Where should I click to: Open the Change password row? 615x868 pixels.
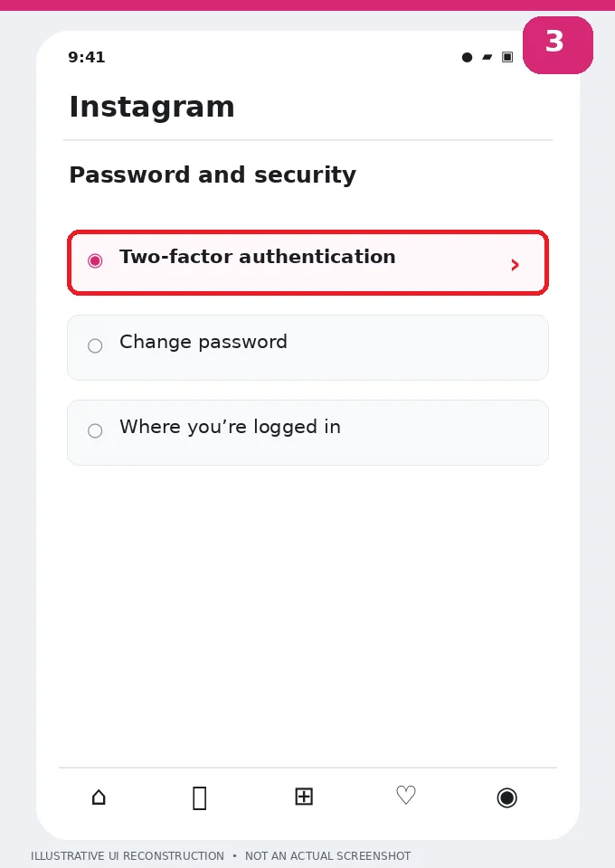point(307,347)
